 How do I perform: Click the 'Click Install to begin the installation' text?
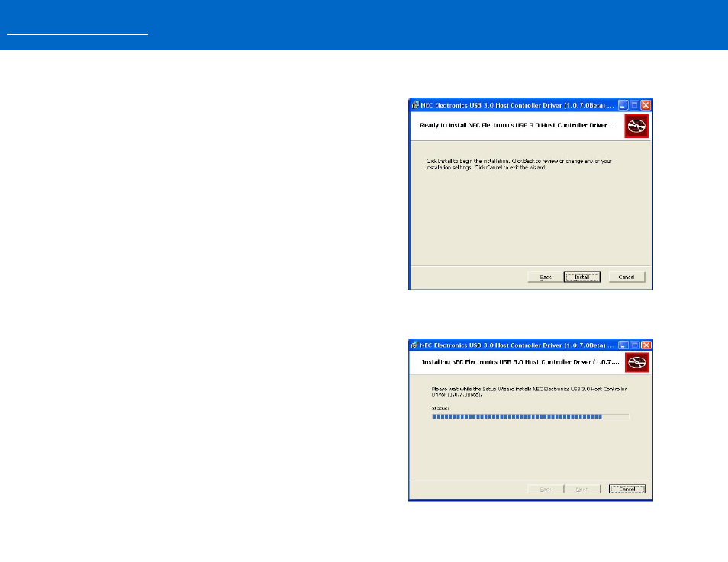click(x=519, y=164)
